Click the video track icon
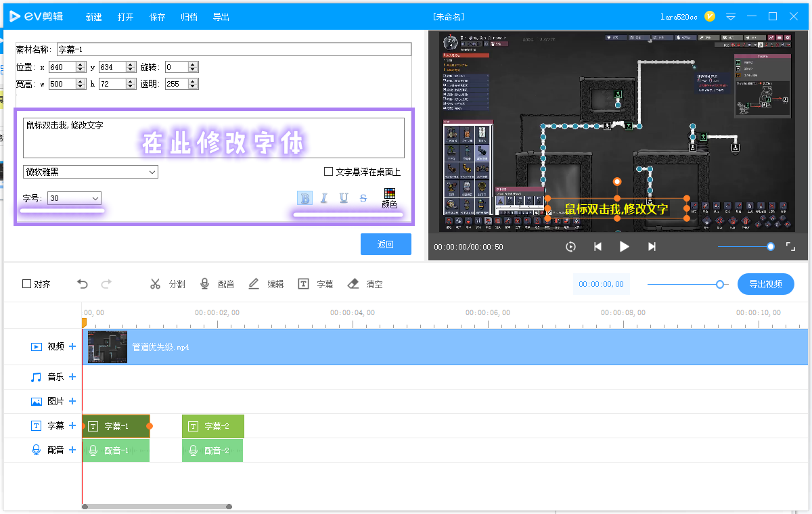Screen dimensions: 812x514 tap(37, 347)
